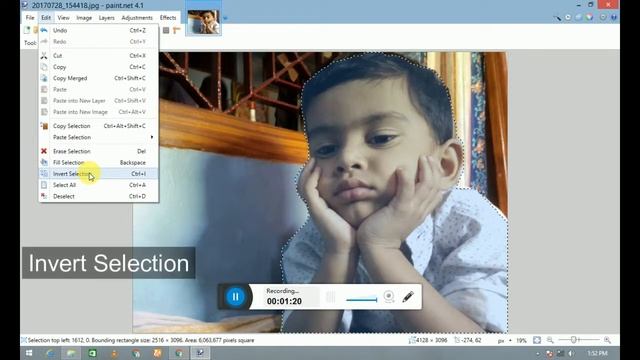Click the Cut scissors icon
The height and width of the screenshot is (360, 640).
pyautogui.click(x=44, y=56)
